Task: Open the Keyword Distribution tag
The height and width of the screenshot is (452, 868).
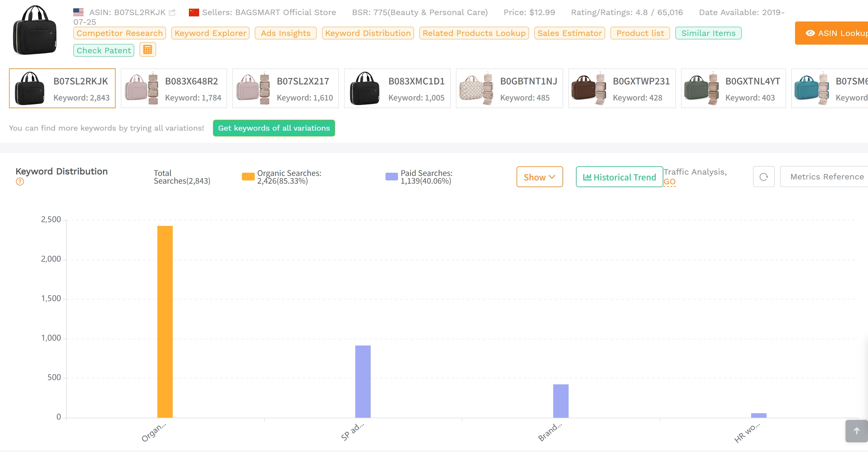Action: click(368, 33)
